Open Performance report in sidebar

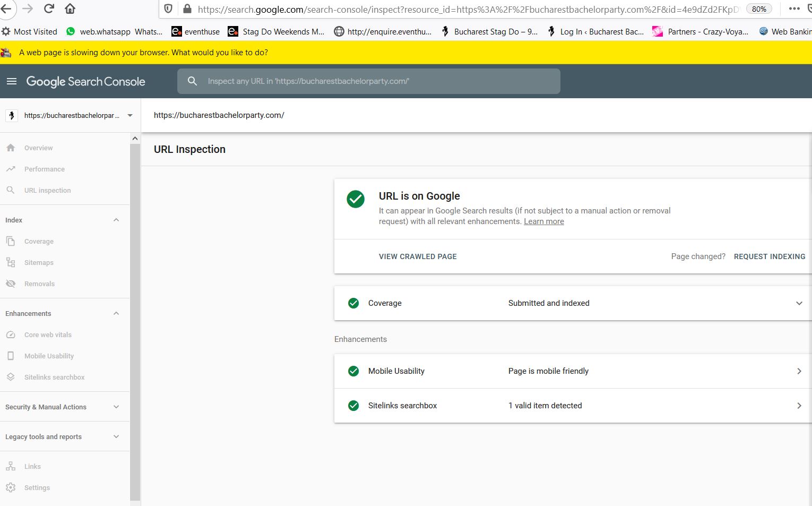point(45,169)
